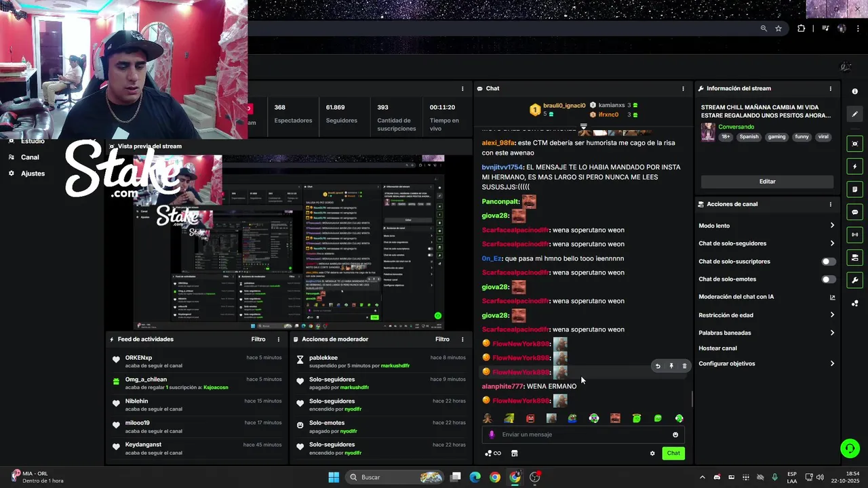Open the browser media control icon

click(x=825, y=28)
